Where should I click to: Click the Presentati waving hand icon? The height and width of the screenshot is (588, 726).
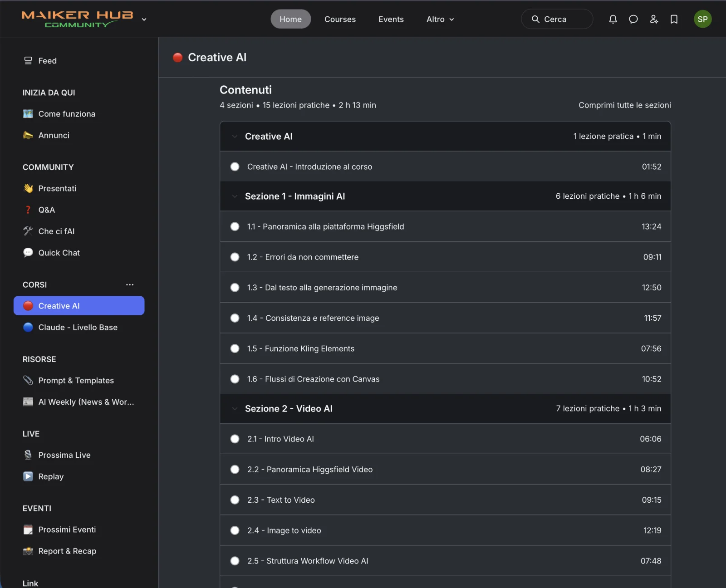coord(28,188)
